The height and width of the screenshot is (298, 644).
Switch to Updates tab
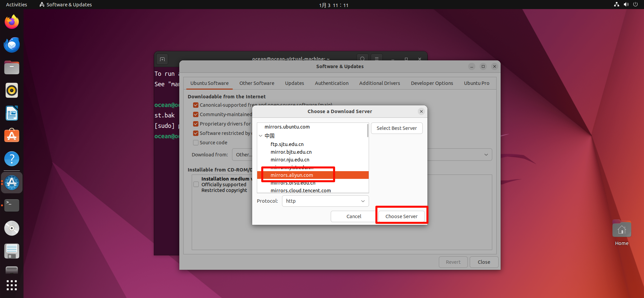click(294, 83)
